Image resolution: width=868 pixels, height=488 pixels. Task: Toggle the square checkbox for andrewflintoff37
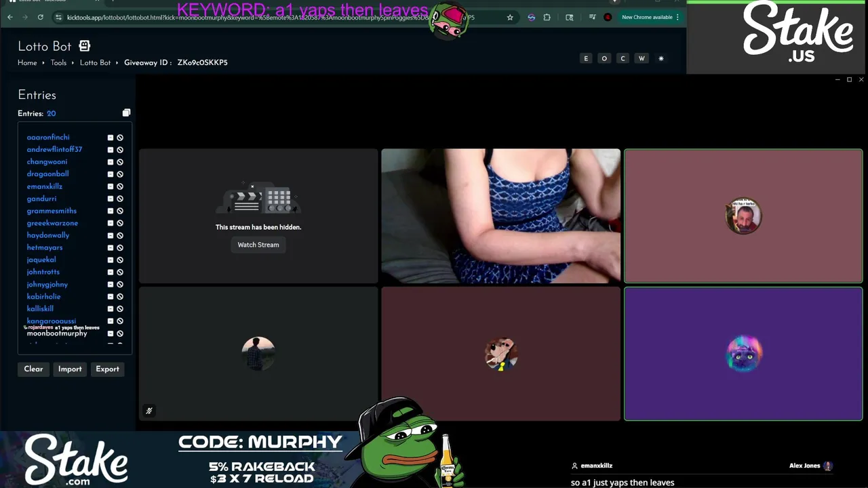pos(111,150)
